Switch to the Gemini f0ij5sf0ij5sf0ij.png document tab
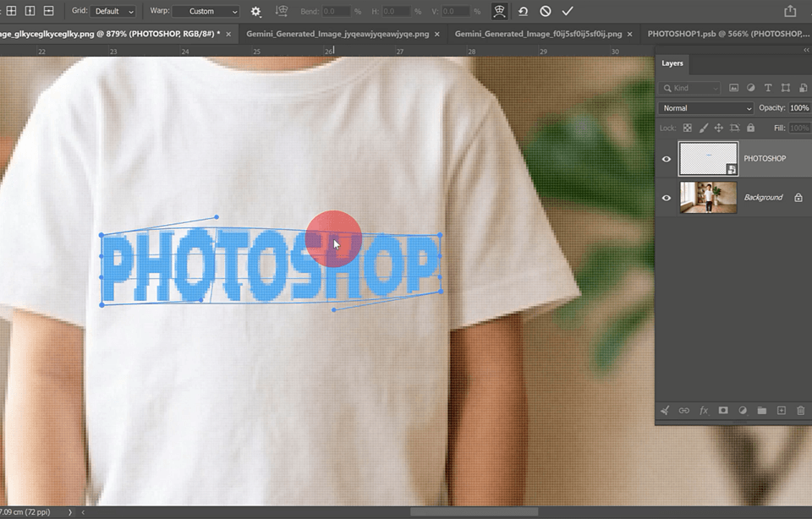Viewport: 812px width, 519px height. coord(538,34)
